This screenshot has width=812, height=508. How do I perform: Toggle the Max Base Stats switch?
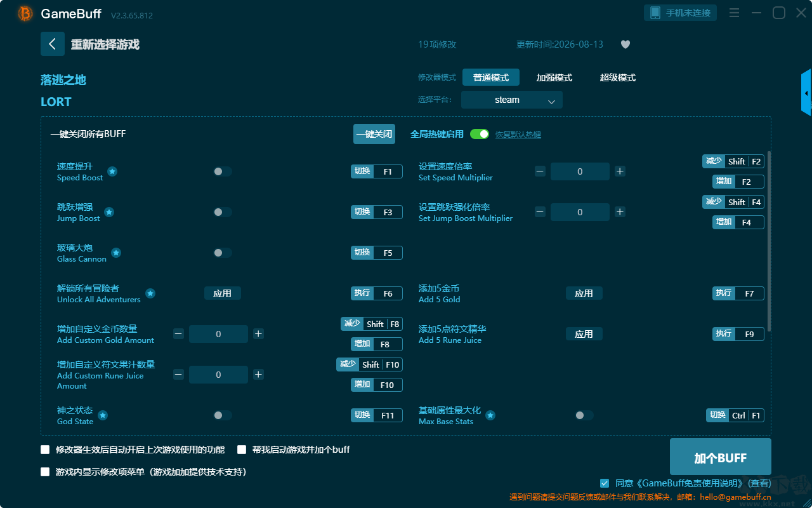(584, 415)
